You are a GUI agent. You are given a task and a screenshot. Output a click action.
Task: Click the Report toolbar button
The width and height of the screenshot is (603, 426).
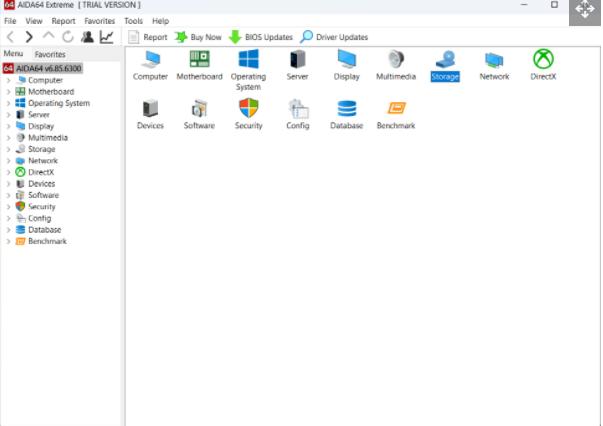[148, 37]
